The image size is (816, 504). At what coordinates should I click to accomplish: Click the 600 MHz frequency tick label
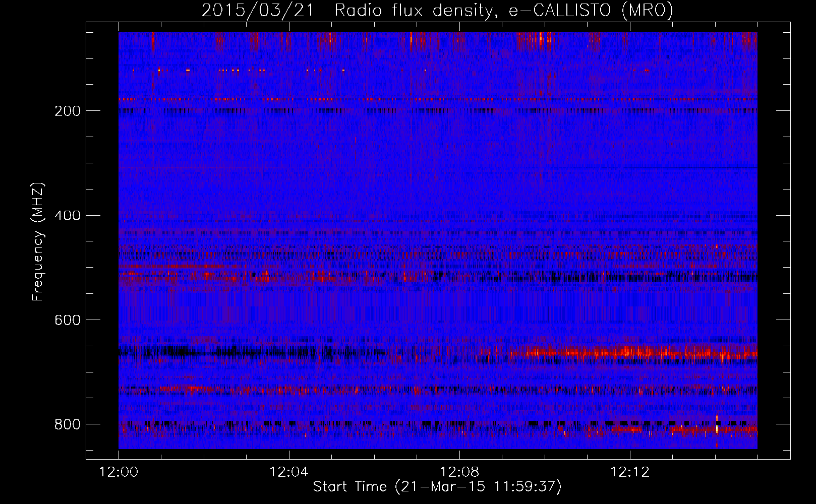68,320
